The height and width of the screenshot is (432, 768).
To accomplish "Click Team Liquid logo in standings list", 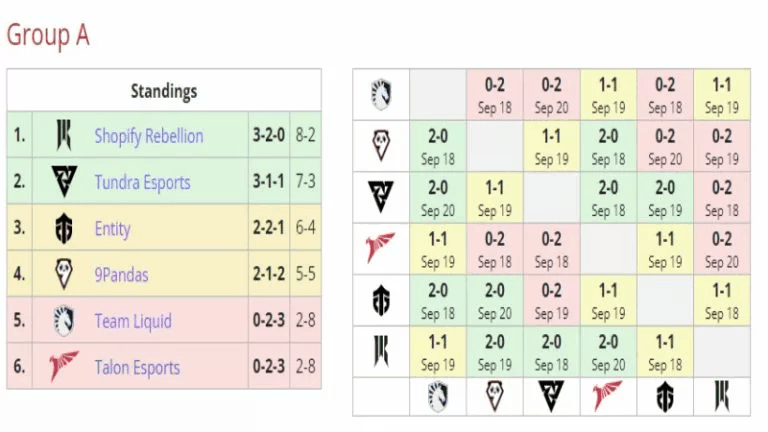I will click(x=64, y=321).
